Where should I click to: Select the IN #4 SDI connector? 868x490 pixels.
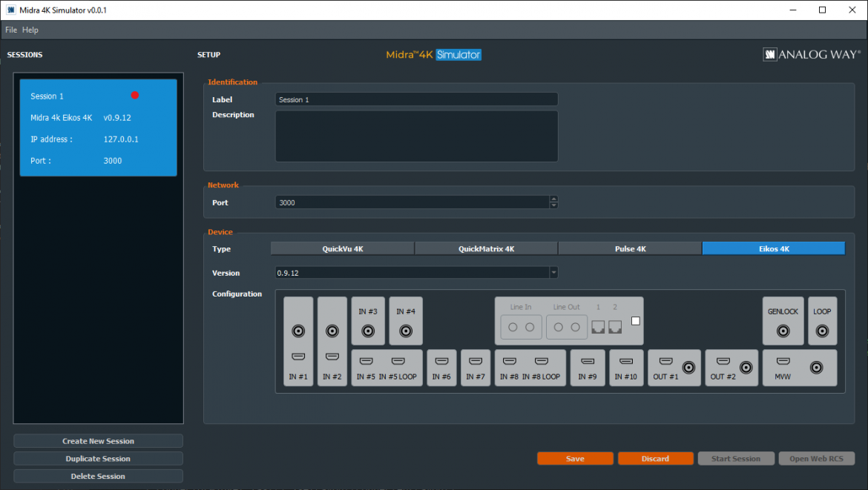point(406,331)
